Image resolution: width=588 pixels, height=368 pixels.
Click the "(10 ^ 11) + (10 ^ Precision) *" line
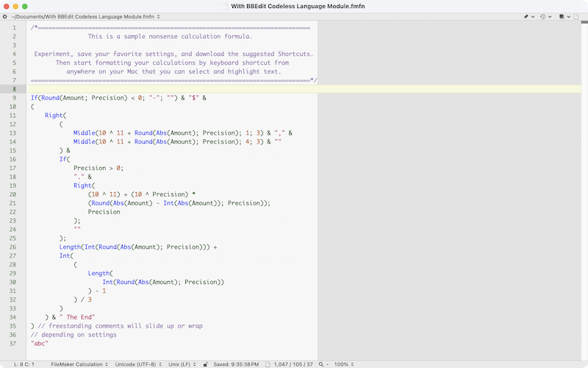pyautogui.click(x=142, y=194)
